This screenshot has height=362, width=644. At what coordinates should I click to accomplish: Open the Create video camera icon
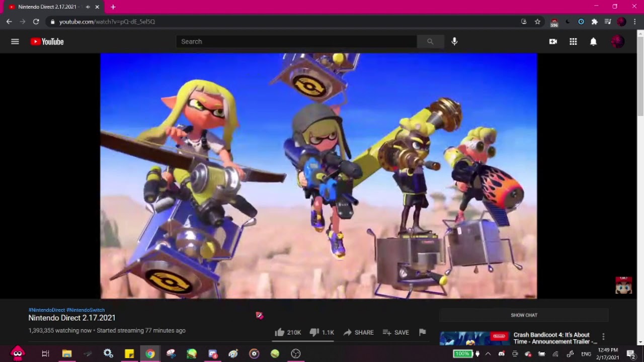click(x=553, y=42)
